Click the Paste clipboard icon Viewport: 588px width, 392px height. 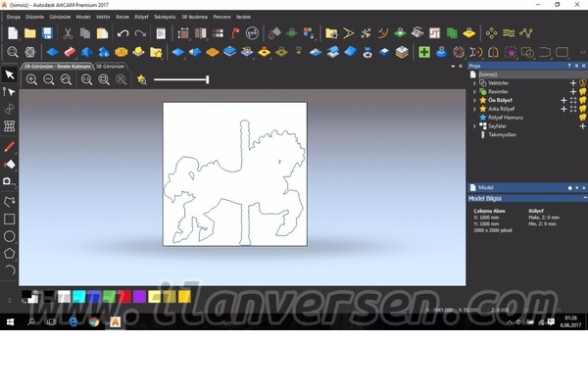(x=102, y=33)
